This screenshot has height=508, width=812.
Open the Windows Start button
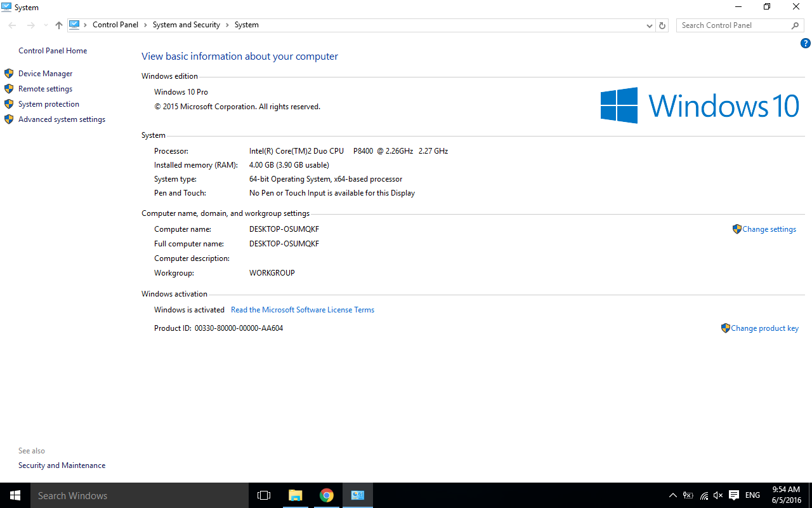15,495
